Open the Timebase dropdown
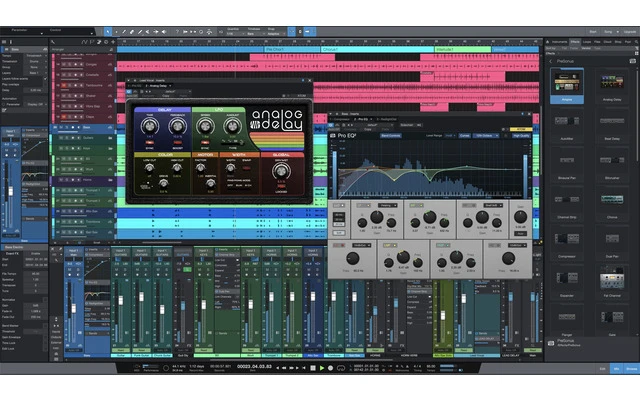 [255, 34]
